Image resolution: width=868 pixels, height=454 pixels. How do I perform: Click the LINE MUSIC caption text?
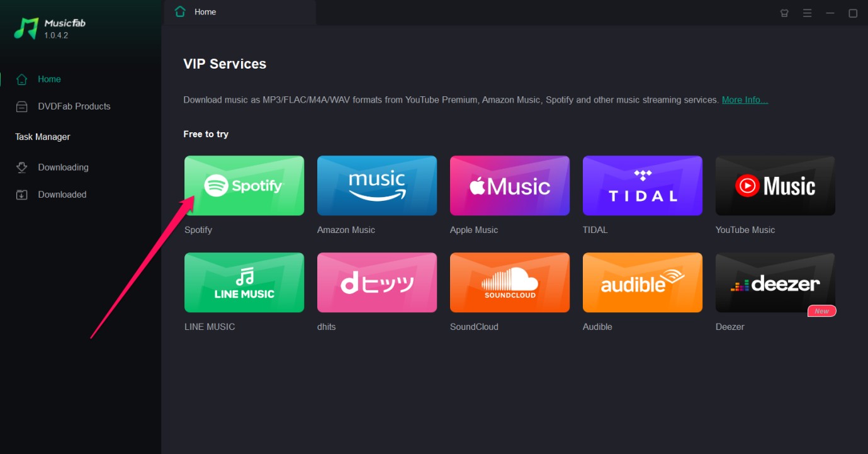[210, 327]
